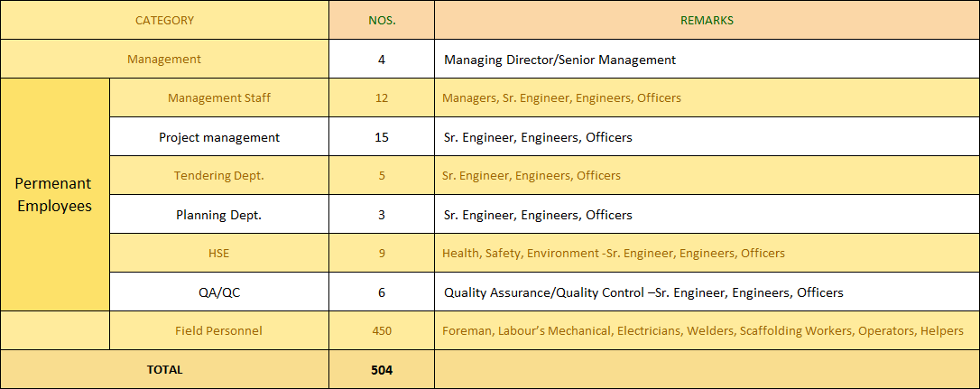Select the QA/QC cell

pyautogui.click(x=218, y=292)
